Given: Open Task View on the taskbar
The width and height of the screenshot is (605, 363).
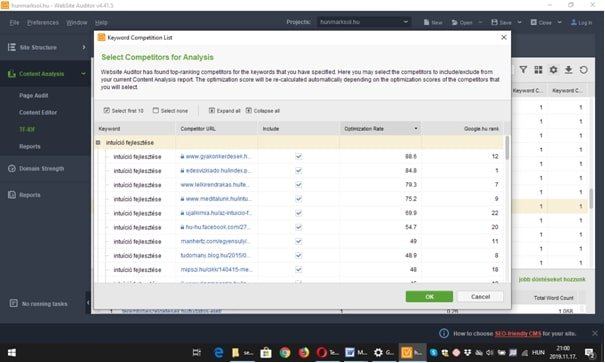Looking at the screenshot, I should click(x=197, y=353).
